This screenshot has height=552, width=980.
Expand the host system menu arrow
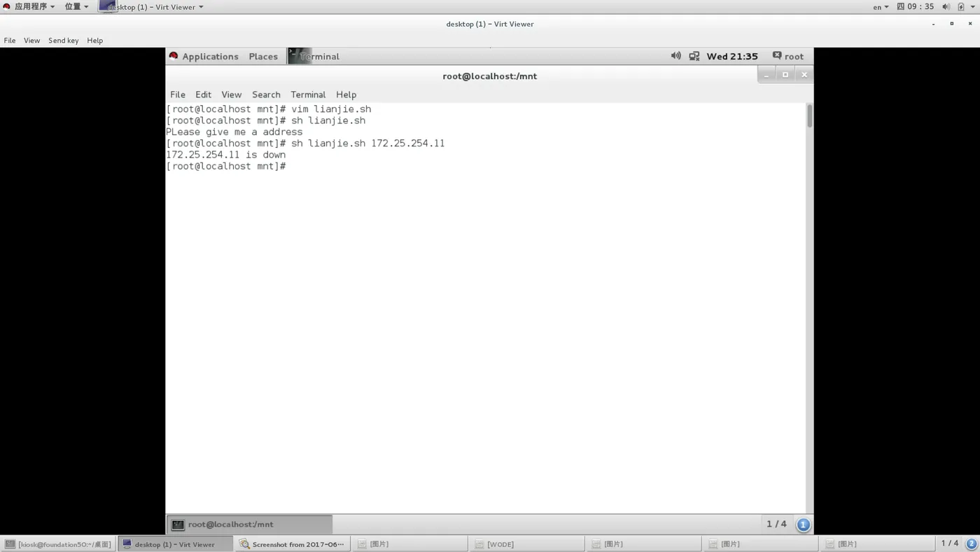tap(973, 6)
